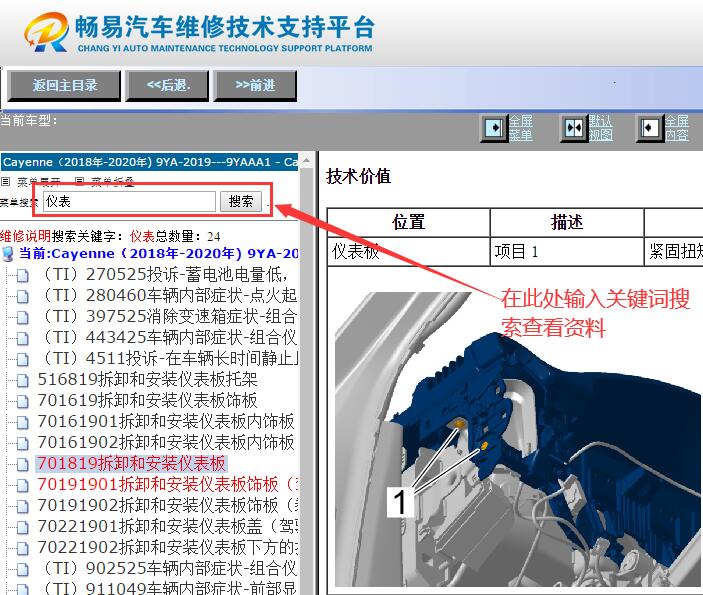703x595 pixels.
Task: Click the left panel vertical scrollbar track
Action: (x=306, y=381)
